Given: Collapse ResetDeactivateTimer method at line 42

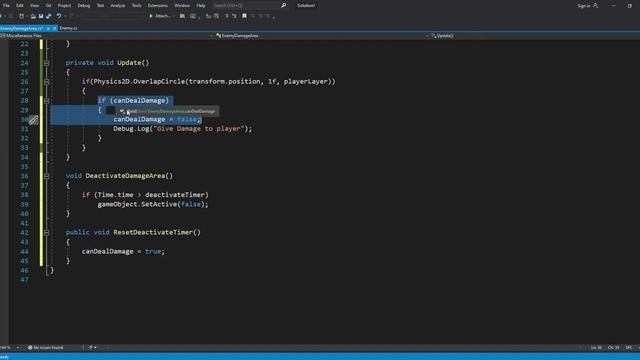Looking at the screenshot, I should [x=47, y=232].
